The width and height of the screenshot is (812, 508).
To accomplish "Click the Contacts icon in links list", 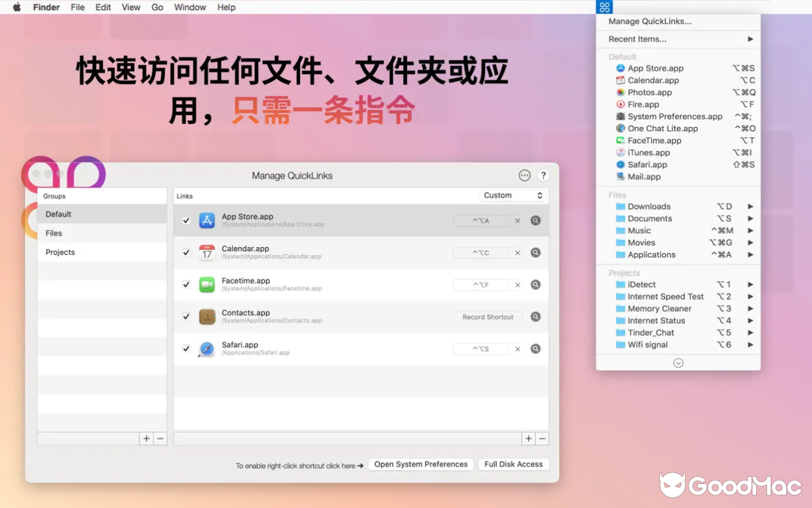I will pyautogui.click(x=207, y=316).
